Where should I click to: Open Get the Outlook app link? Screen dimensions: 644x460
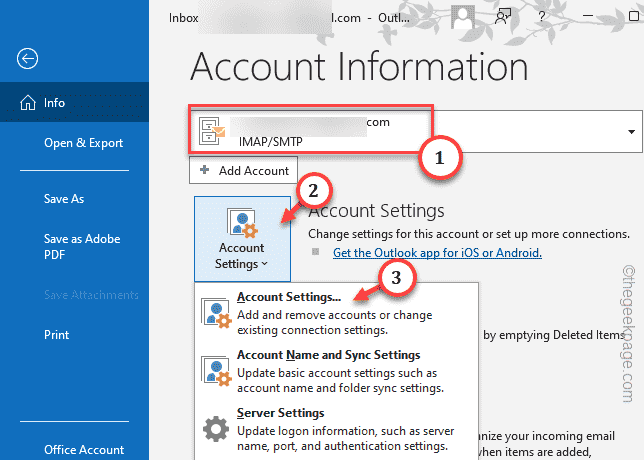437,253
